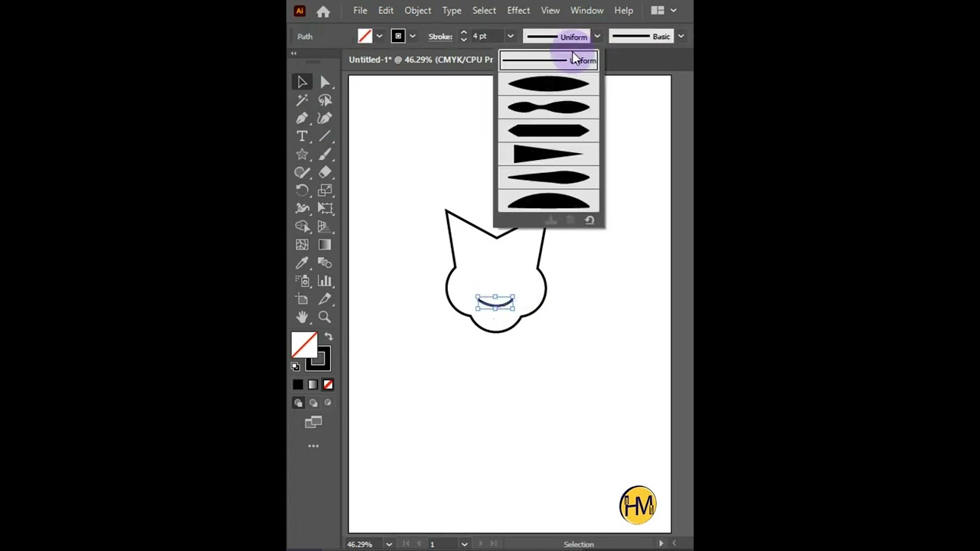
Task: Select the Line Segment tool
Action: tap(325, 136)
